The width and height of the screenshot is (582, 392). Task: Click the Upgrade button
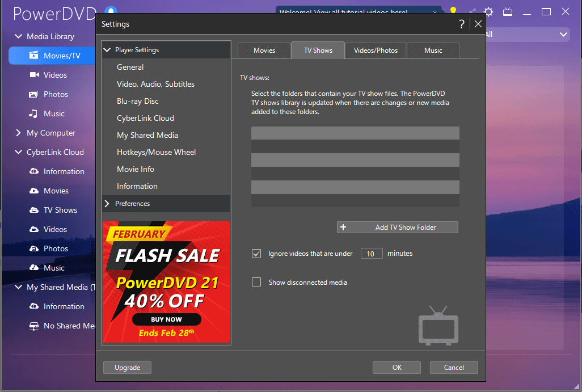127,368
